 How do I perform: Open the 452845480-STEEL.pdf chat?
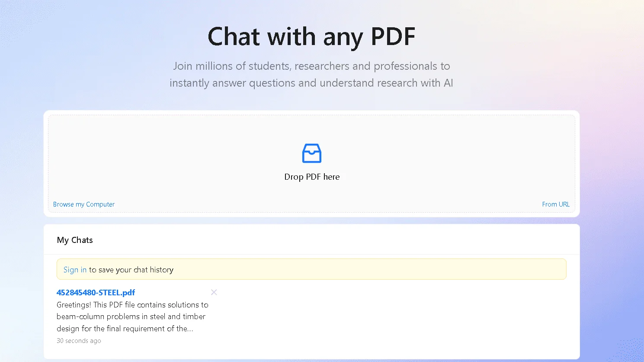tap(96, 293)
